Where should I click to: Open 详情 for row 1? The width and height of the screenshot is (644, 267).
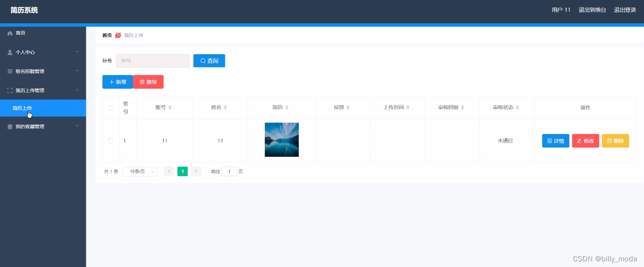(556, 141)
